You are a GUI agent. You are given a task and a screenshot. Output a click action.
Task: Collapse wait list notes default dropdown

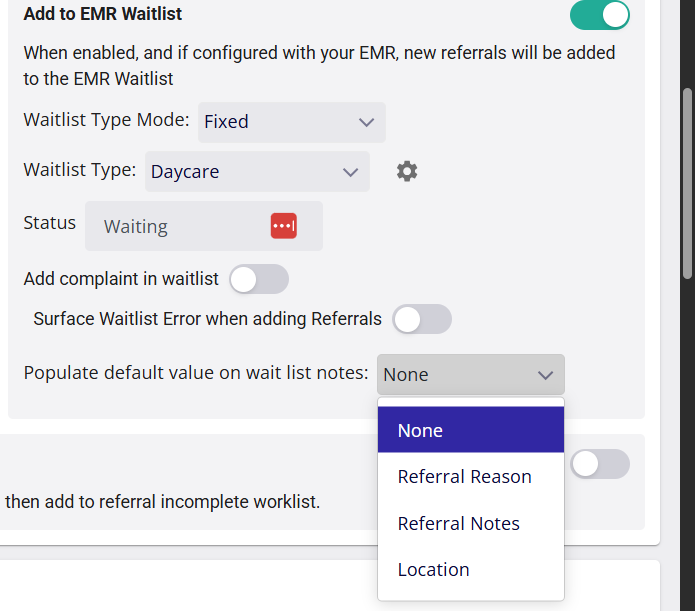(471, 375)
